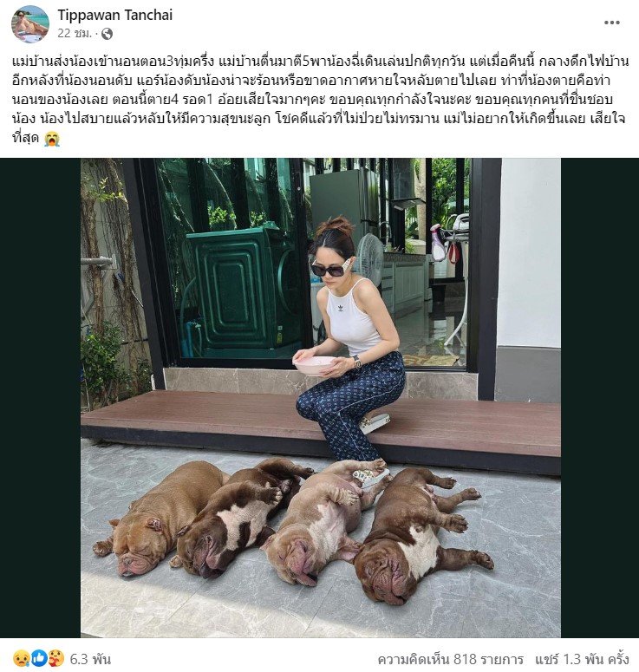Open Tippawan Tanchai's profile picture
Screen dimensions: 639x672
(x=30, y=24)
